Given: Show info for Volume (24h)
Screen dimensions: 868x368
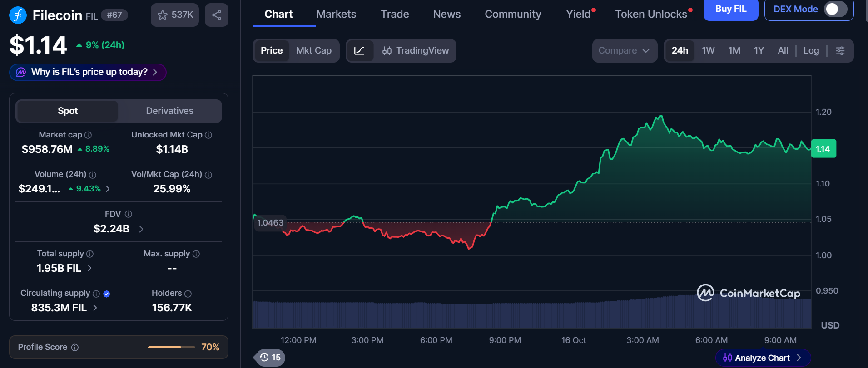Looking at the screenshot, I should point(93,175).
